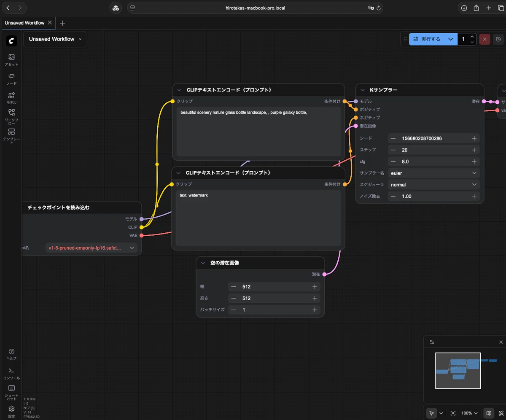Screen dimensions: 506x420
Task: Select the Unsaved Workflow tab
Action: [24, 23]
